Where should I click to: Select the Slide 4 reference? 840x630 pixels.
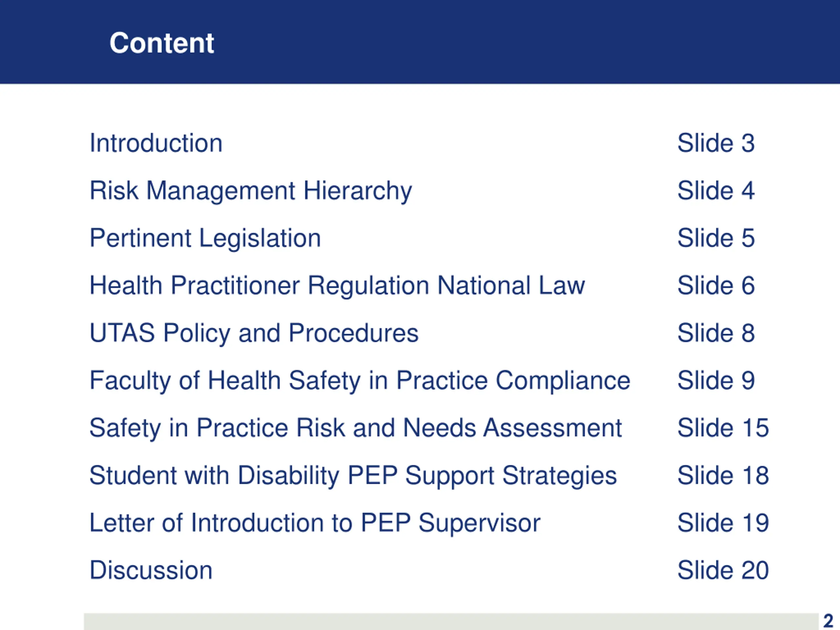click(x=716, y=191)
